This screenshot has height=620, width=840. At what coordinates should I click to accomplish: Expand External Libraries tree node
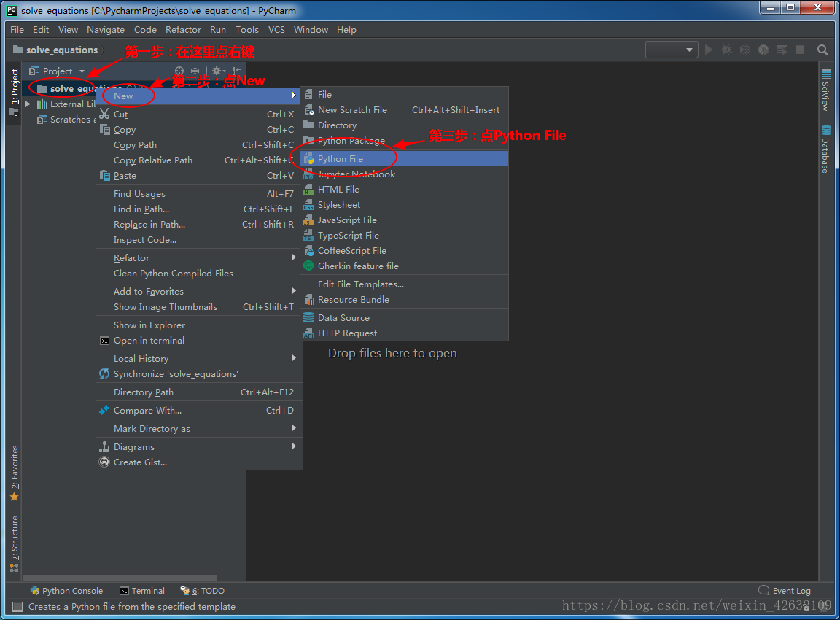(x=28, y=104)
